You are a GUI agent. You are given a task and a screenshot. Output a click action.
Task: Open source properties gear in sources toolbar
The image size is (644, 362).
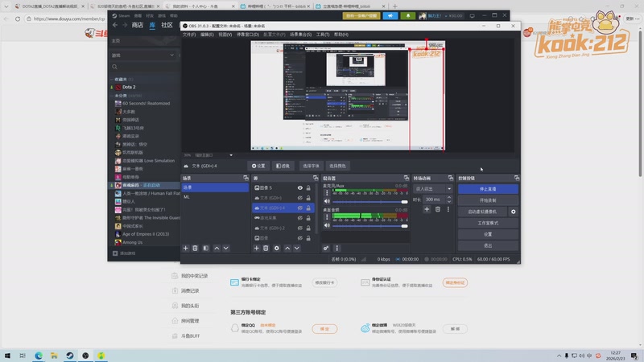click(276, 249)
